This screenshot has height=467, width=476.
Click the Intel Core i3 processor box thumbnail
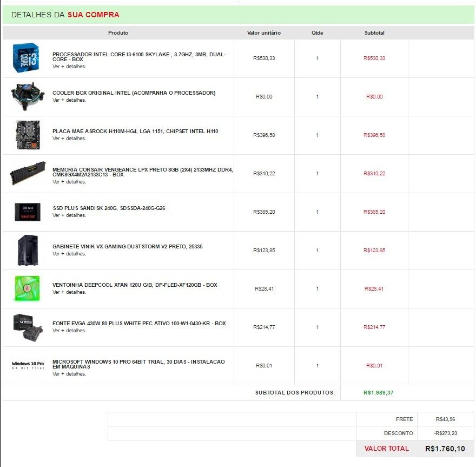click(x=26, y=58)
